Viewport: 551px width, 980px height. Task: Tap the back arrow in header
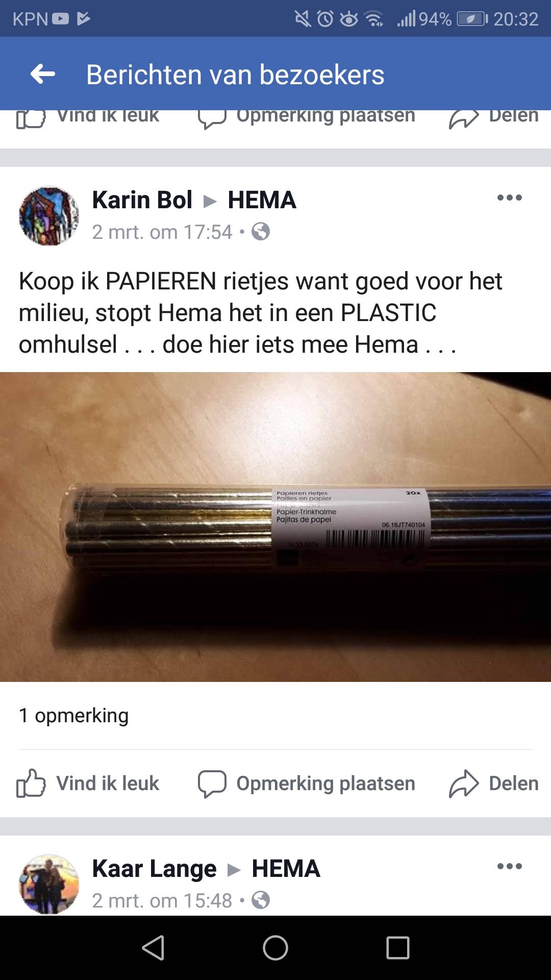pyautogui.click(x=43, y=75)
